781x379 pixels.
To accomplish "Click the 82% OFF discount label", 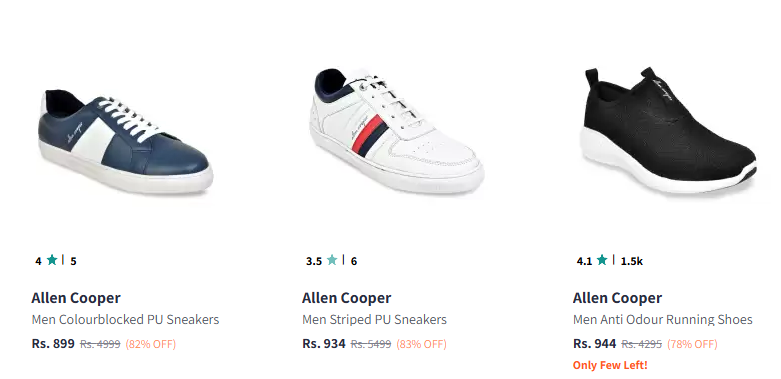I will point(150,344).
